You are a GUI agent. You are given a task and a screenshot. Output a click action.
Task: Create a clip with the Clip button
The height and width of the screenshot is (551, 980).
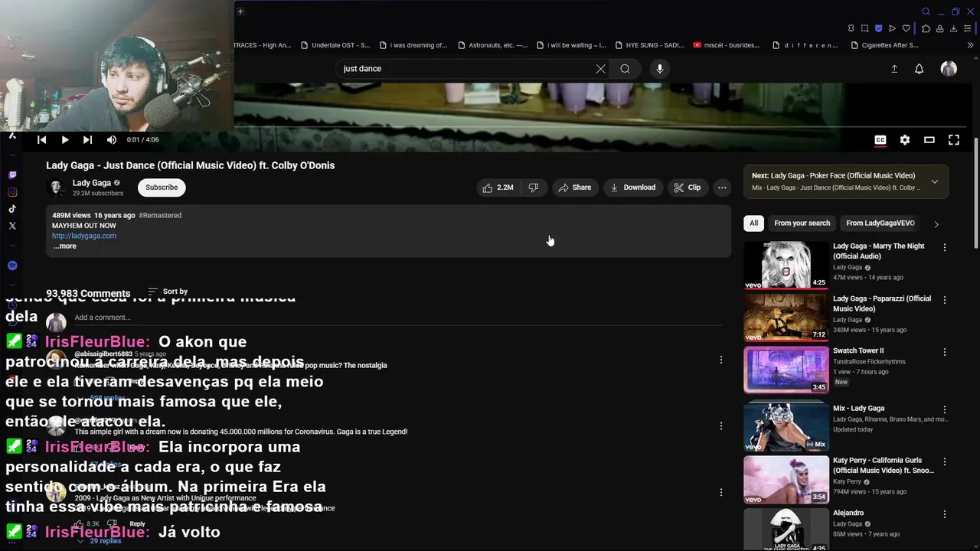coord(687,187)
